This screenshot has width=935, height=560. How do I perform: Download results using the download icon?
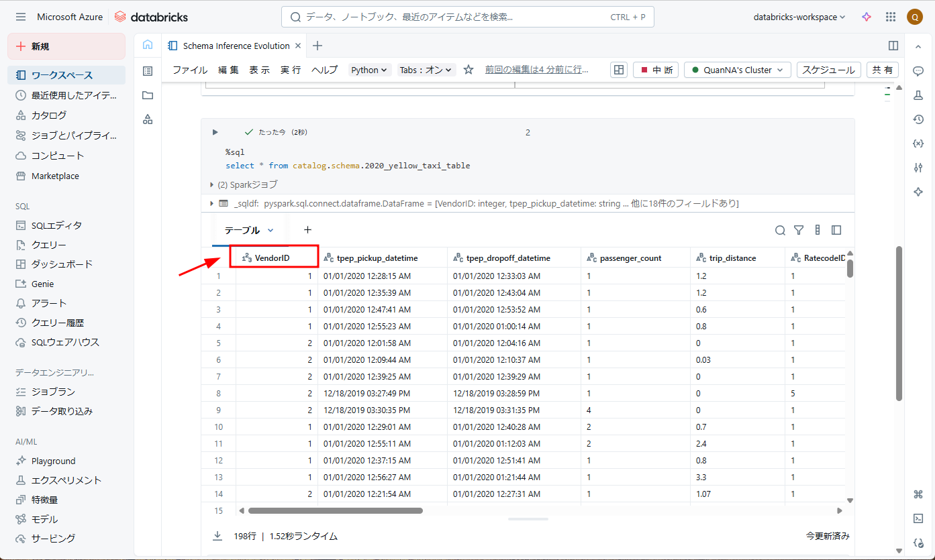click(x=217, y=536)
